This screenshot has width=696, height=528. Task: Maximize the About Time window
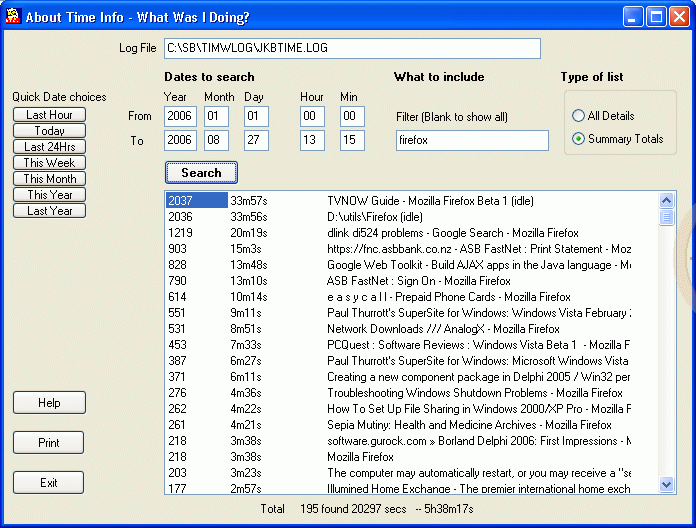point(656,17)
